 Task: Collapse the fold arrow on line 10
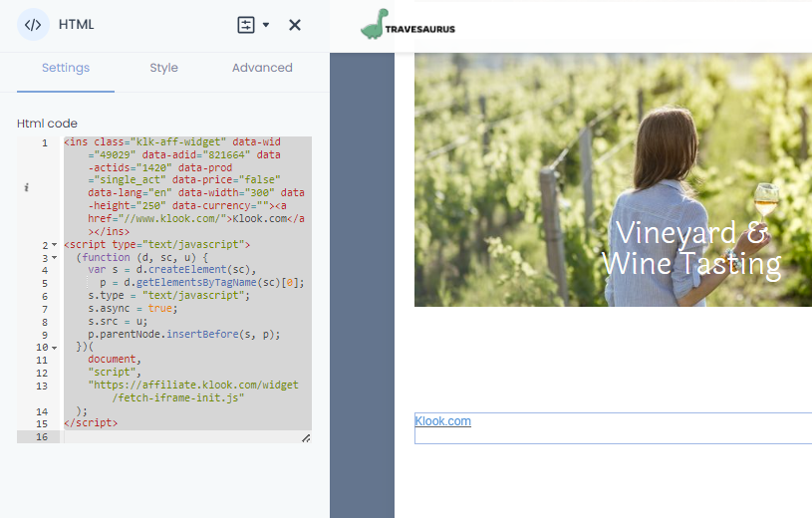(x=55, y=348)
